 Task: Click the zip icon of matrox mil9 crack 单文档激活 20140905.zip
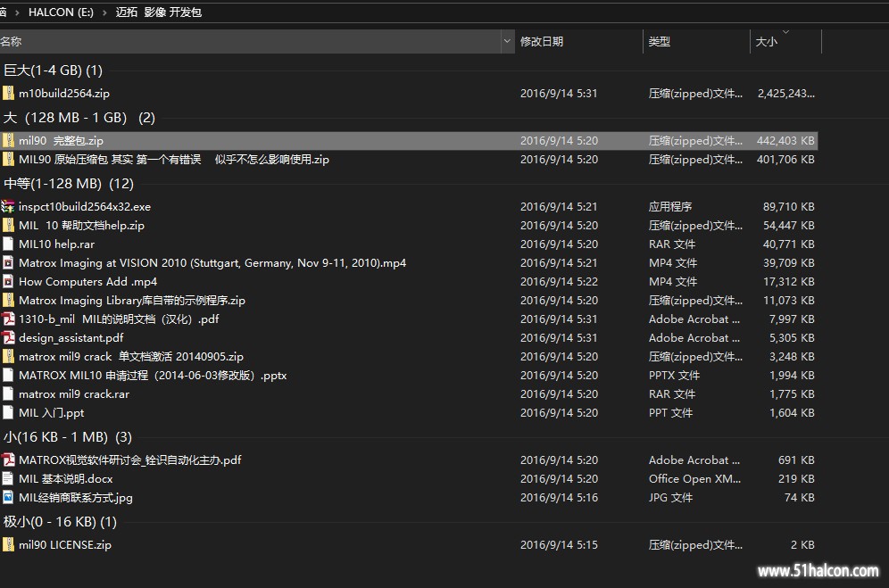coord(8,356)
